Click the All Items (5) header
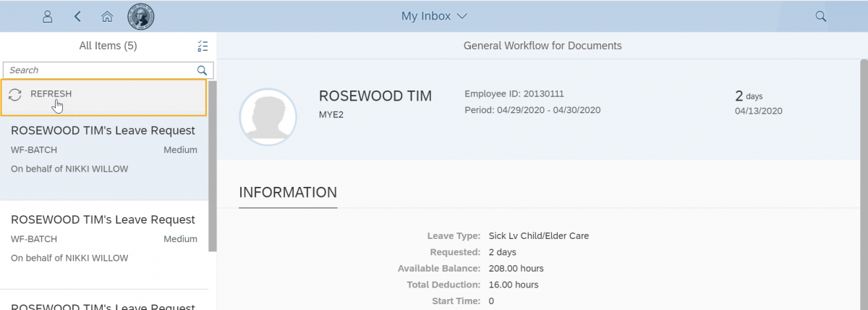Screen dimensions: 868x310 [x=108, y=46]
